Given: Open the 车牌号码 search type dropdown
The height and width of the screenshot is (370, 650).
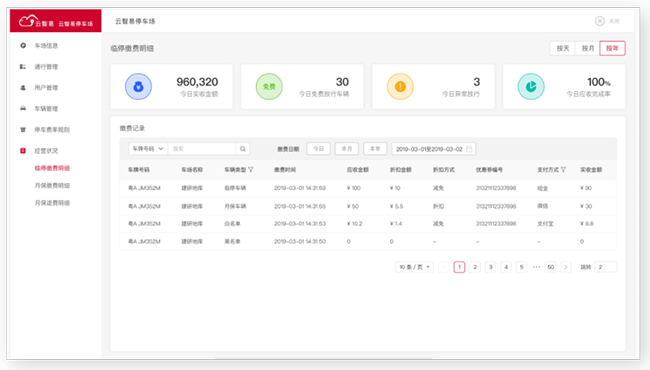Looking at the screenshot, I should (148, 149).
